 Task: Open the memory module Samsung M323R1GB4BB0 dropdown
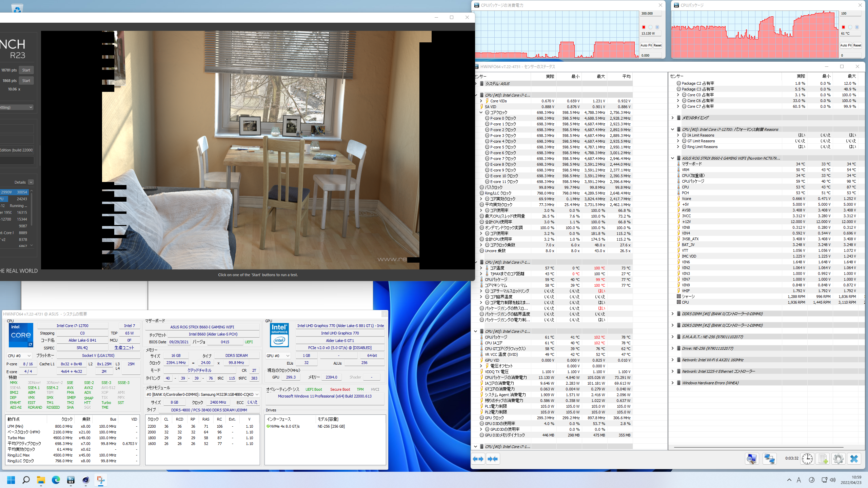tap(202, 394)
